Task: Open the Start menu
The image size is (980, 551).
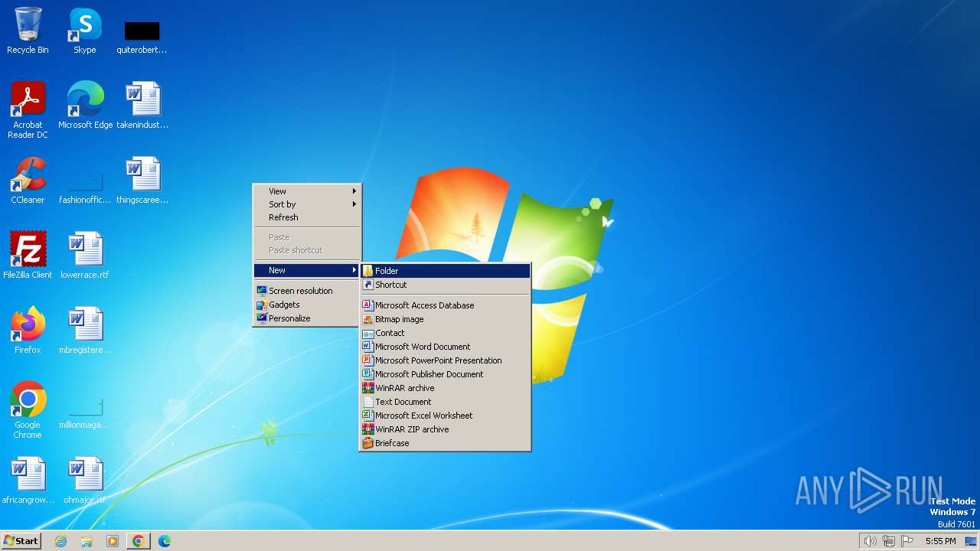Action: coord(21,541)
